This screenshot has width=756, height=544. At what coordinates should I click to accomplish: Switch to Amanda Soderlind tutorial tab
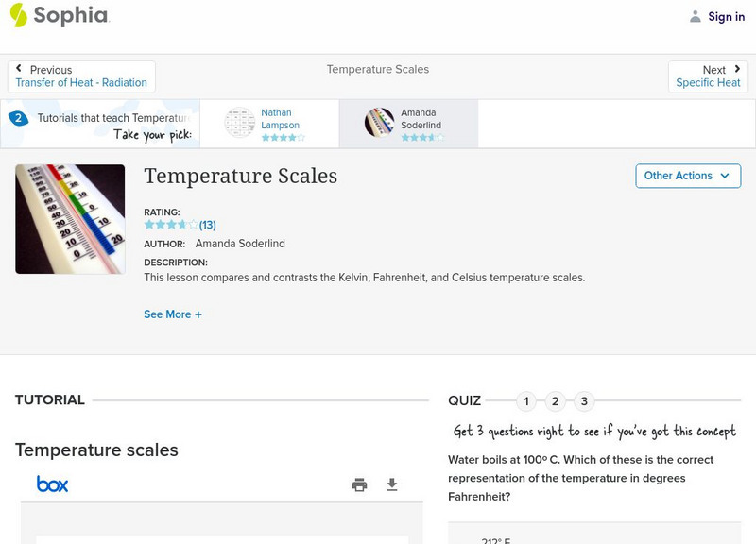pyautogui.click(x=421, y=119)
